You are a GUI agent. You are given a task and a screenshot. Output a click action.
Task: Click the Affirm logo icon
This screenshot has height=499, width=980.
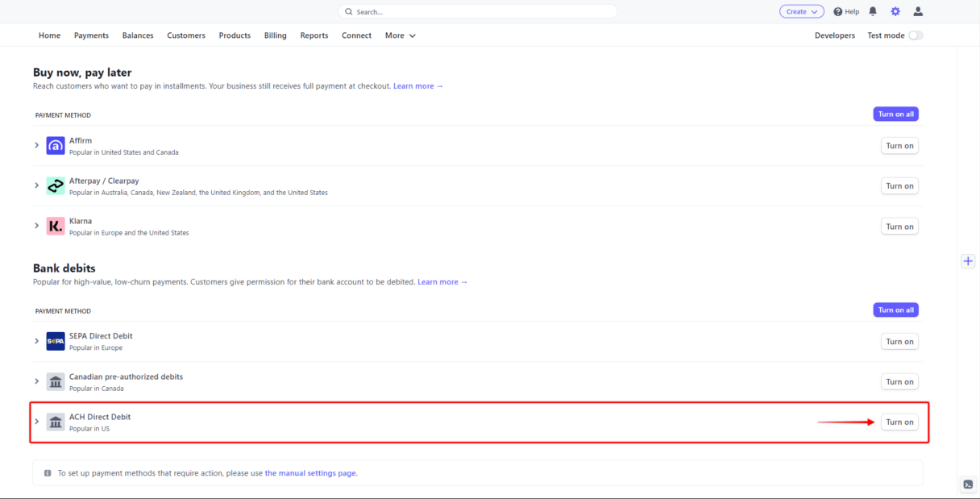(x=56, y=146)
